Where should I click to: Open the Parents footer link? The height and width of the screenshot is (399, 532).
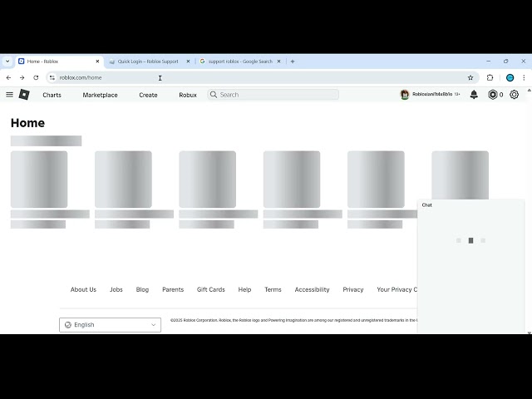[173, 289]
